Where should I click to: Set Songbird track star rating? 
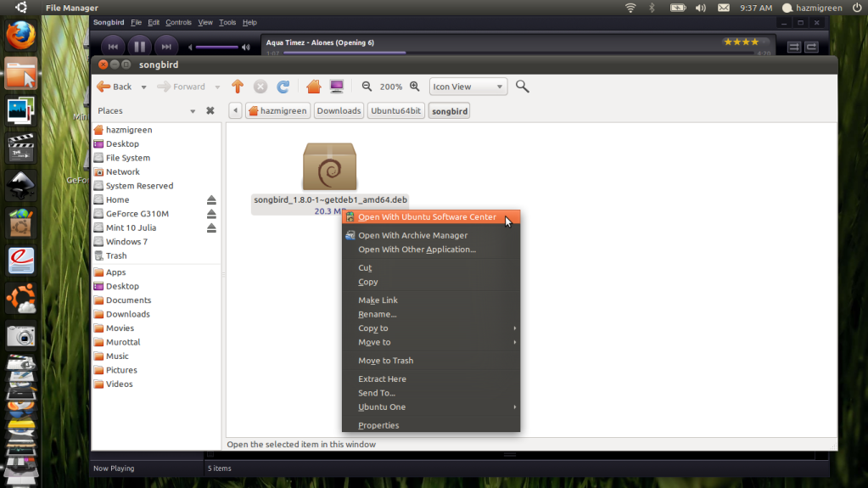click(746, 42)
